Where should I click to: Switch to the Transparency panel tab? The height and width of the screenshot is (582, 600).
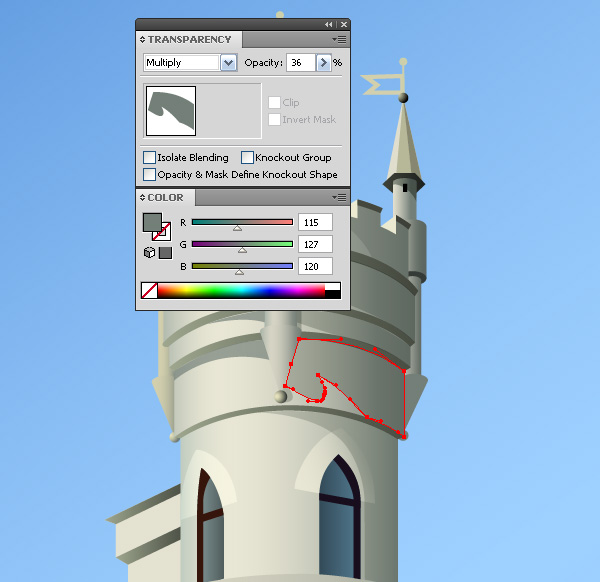point(189,39)
